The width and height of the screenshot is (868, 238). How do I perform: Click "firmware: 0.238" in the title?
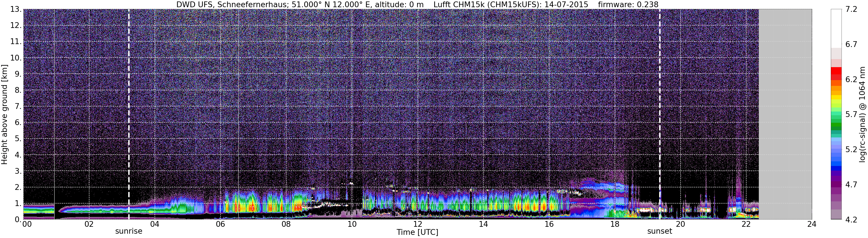coord(628,4)
